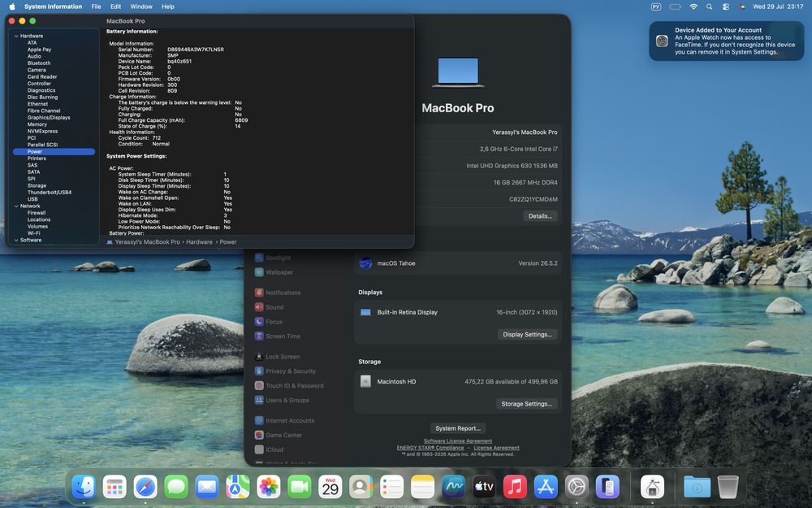Launch Music app from the Dock
812x508 pixels.
[x=516, y=487]
